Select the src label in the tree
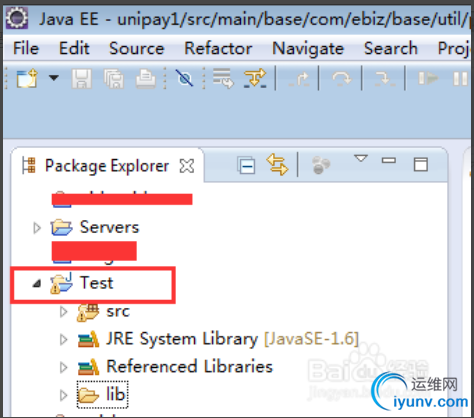Image resolution: width=474 pixels, height=418 pixels. point(118,313)
